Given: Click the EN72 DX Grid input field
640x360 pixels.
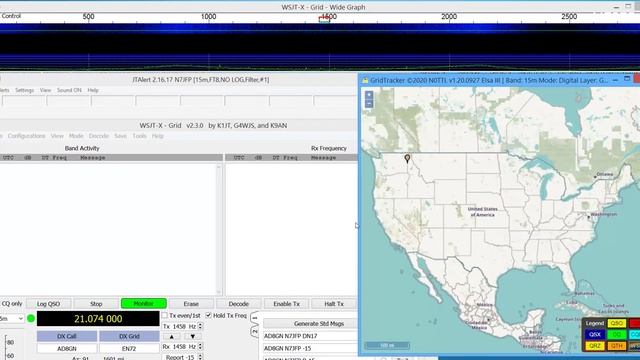Looking at the screenshot, I should pyautogui.click(x=129, y=349).
